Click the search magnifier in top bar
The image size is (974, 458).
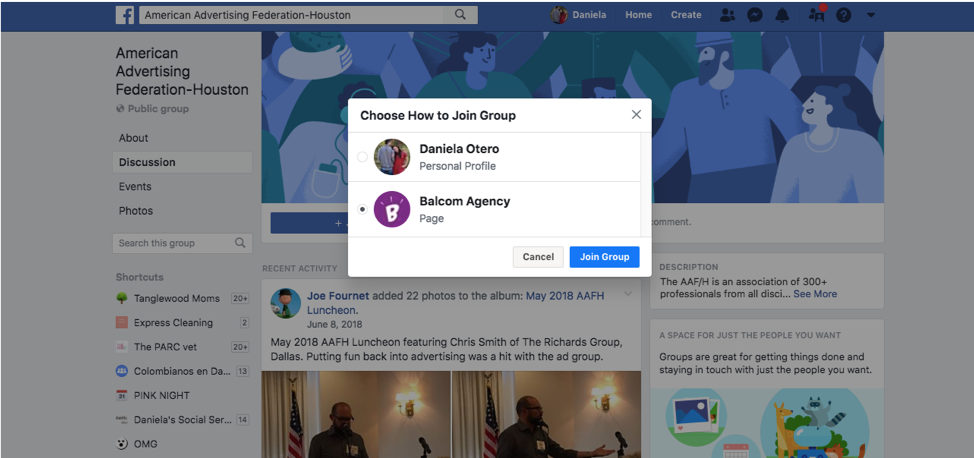point(460,15)
